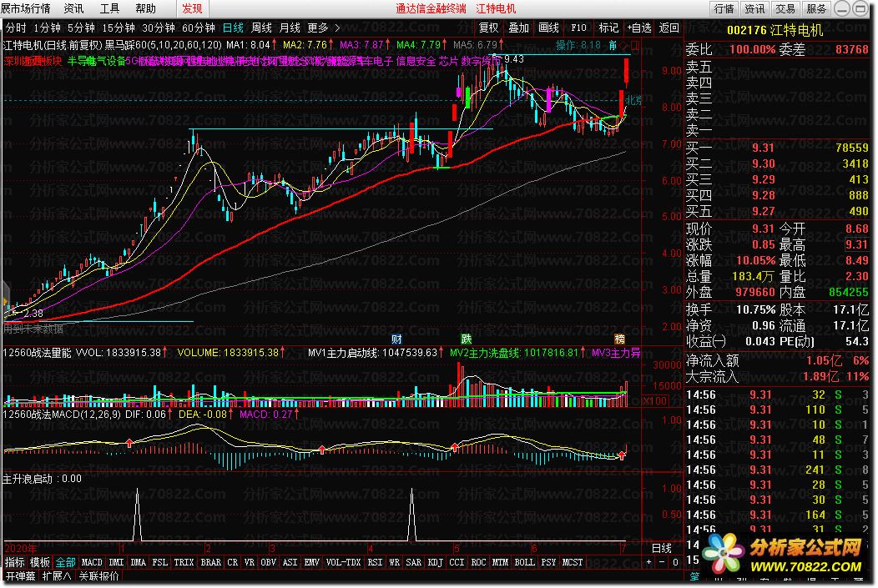Select the 60分钟 timeframe
This screenshot has width=878, height=588.
click(199, 28)
